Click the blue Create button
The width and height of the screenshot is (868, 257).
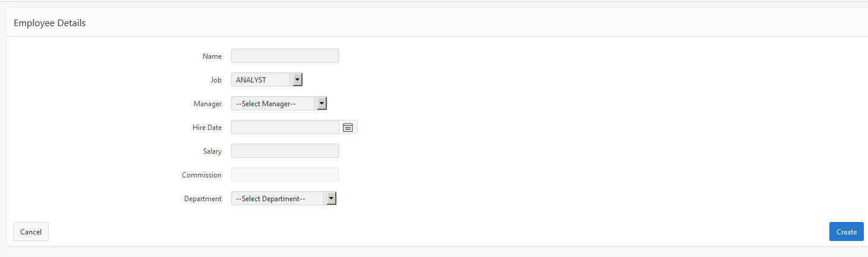[x=846, y=231]
